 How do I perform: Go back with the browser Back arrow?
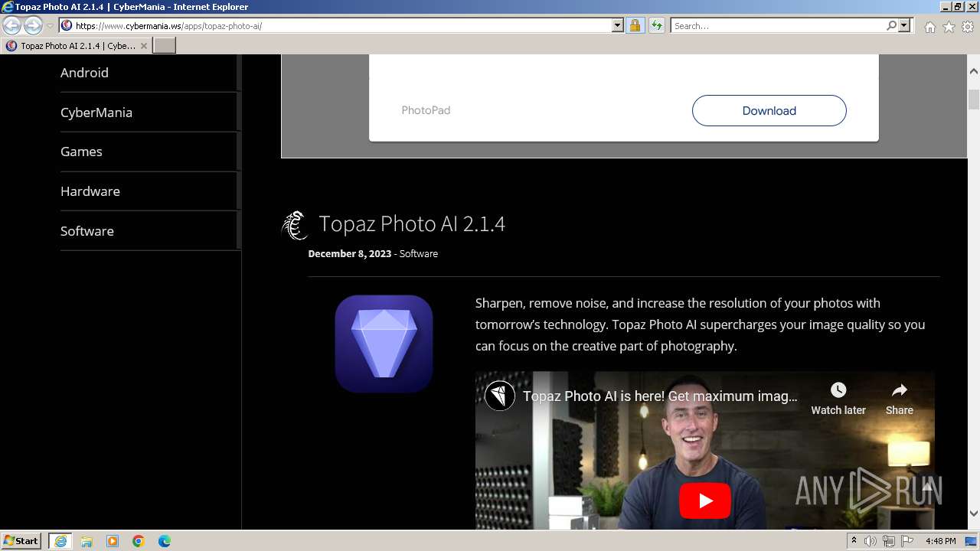[11, 26]
